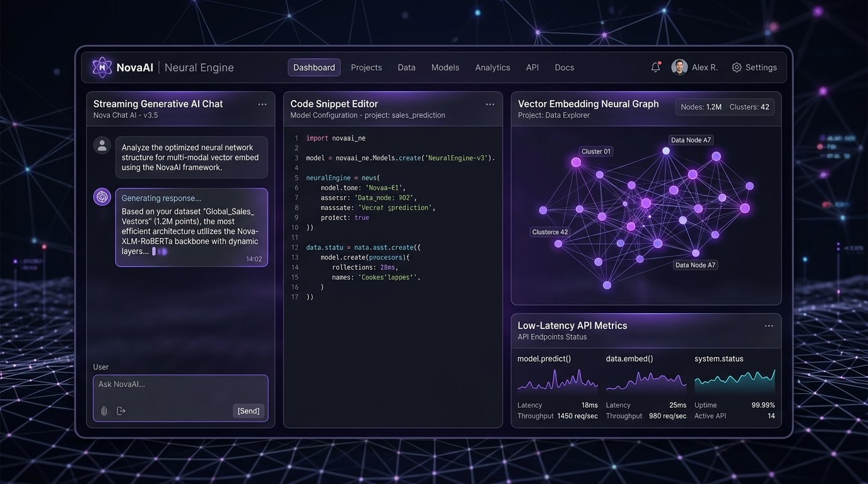Click the 14:02 message timestamp
868x484 pixels.
coord(254,259)
